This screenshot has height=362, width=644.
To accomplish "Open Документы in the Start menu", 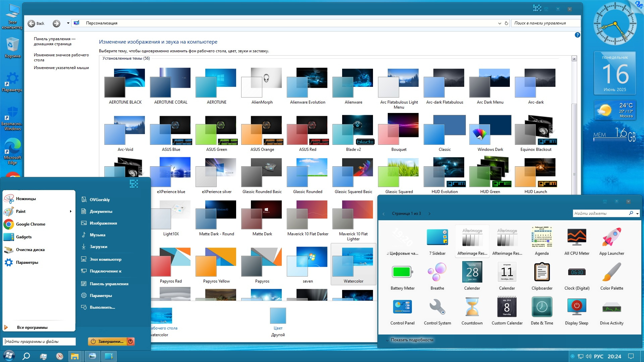I will pos(101,212).
